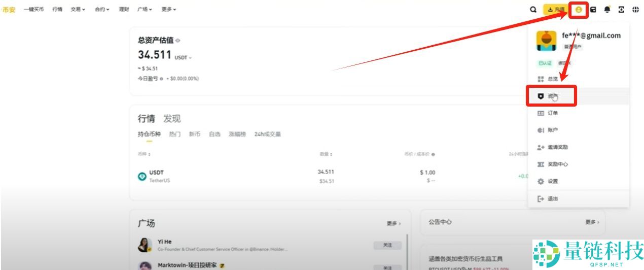Click the info icon beside 币价 / 成本价
This screenshot has height=270, width=644.
433,154
